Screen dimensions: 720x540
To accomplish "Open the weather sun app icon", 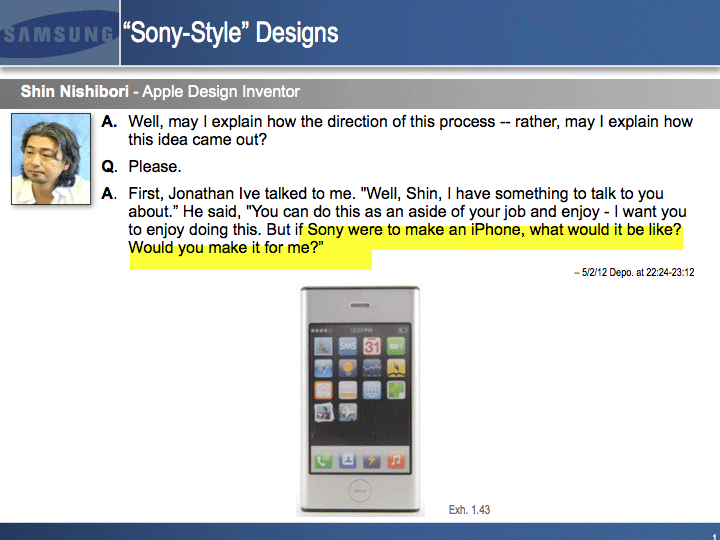I will tap(347, 369).
